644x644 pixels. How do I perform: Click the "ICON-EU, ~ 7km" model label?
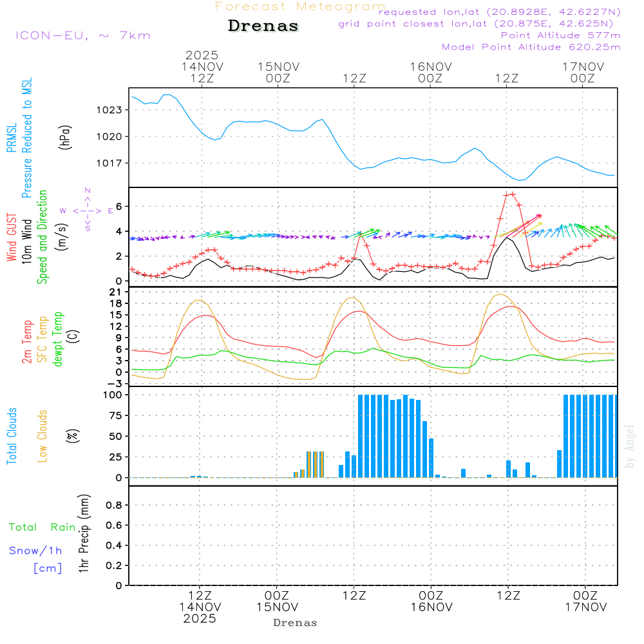click(82, 35)
